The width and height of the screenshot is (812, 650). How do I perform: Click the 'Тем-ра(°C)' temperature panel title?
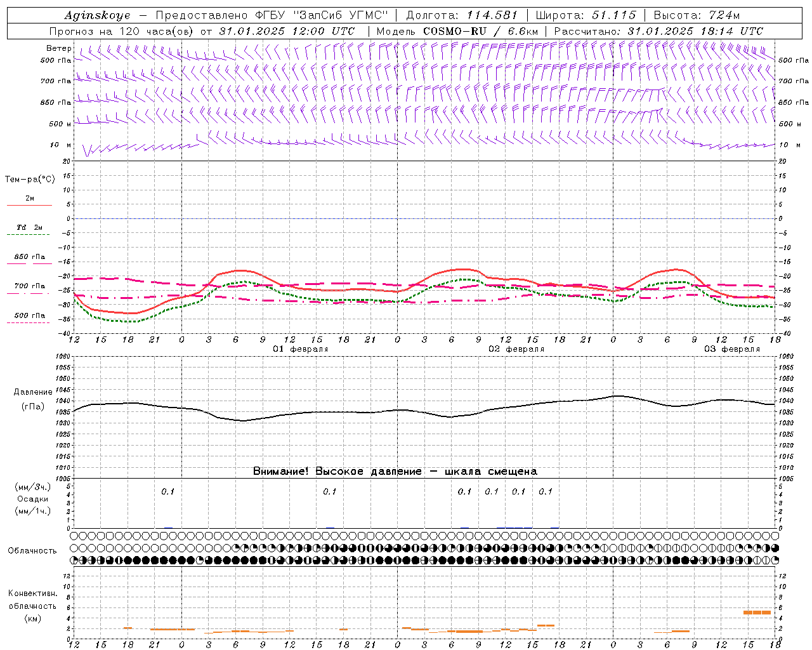pyautogui.click(x=30, y=179)
